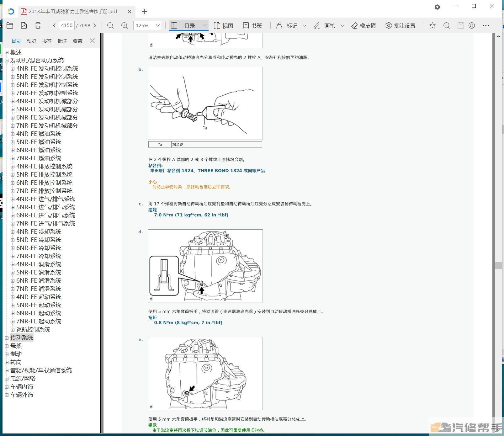Image resolution: width=504 pixels, height=436 pixels.
Task: Select 车辆外饰 chapter in outline
Action: tap(22, 395)
